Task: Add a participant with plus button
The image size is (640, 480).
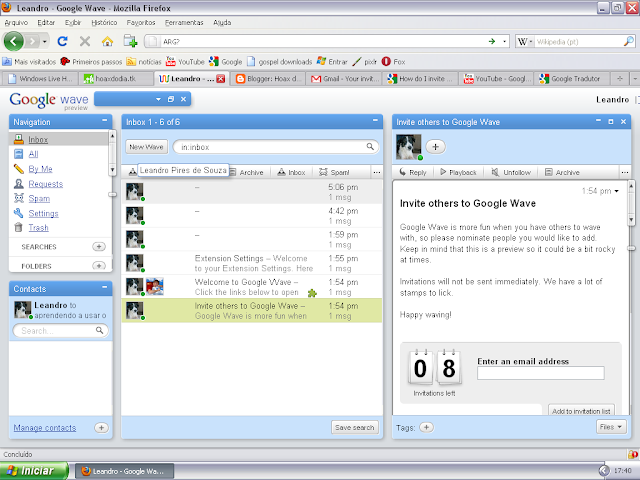Action: click(436, 147)
